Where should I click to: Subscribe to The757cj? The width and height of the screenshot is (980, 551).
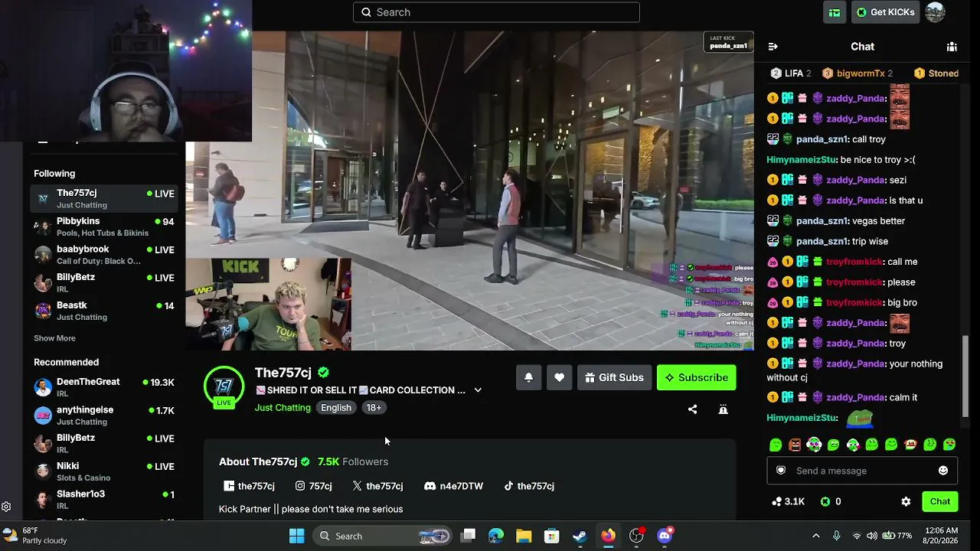[x=696, y=377]
